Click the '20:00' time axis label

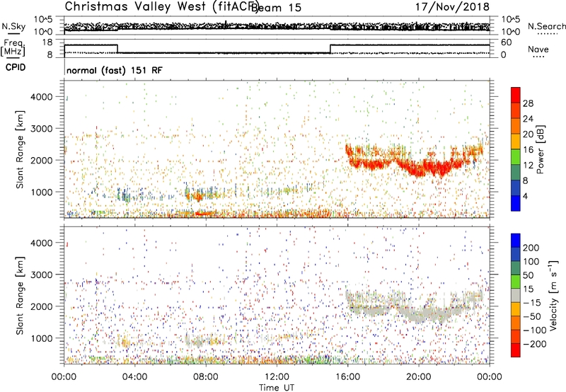[418, 377]
